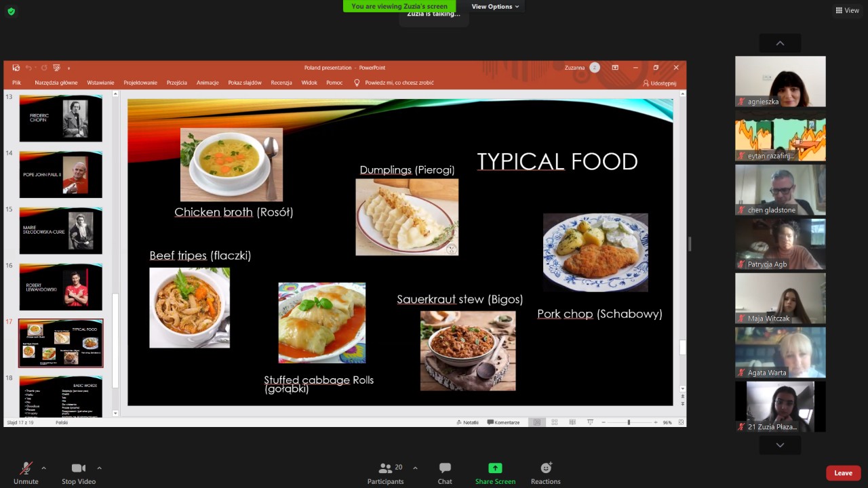868x488 pixels.
Task: Open the Animacje tab
Action: [208, 83]
